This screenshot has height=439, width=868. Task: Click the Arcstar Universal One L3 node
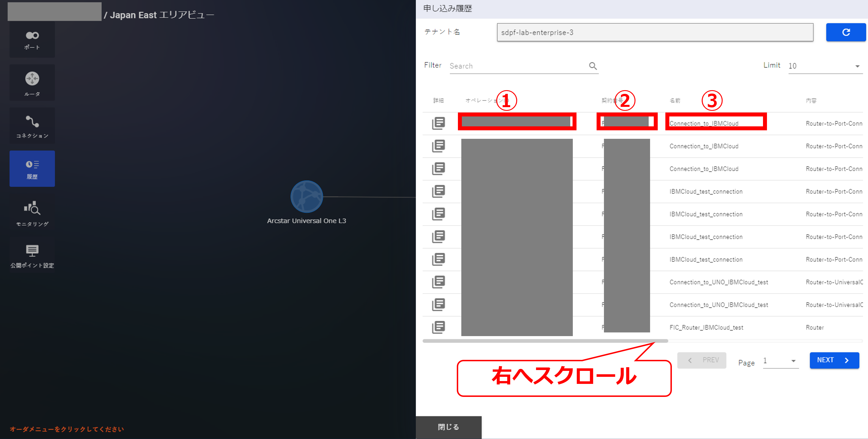[x=306, y=197]
